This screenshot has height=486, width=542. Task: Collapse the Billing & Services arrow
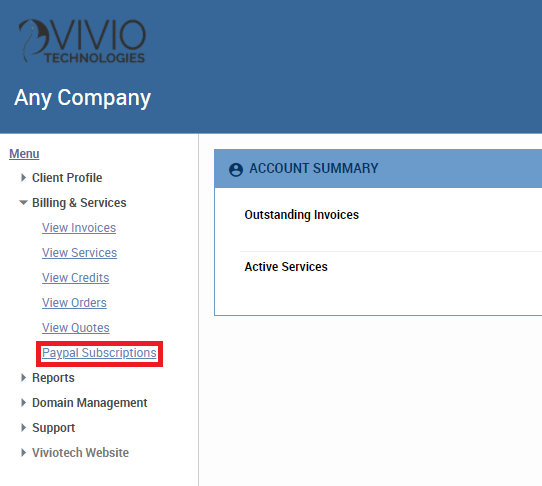23,203
